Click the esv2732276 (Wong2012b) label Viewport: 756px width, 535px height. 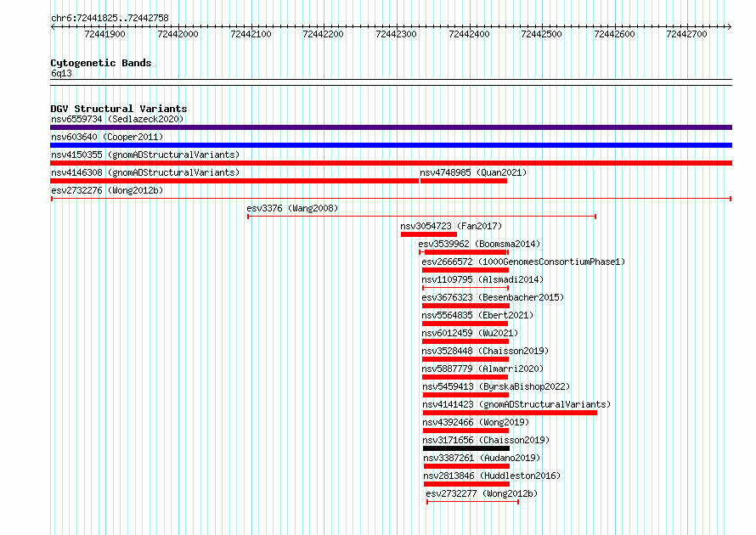tap(107, 190)
